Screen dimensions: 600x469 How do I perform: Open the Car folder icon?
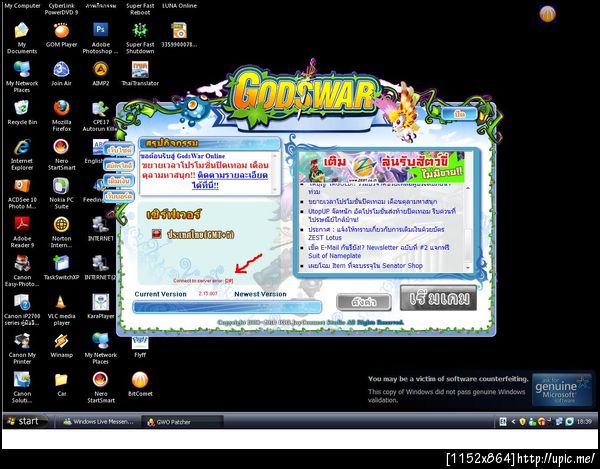point(61,384)
